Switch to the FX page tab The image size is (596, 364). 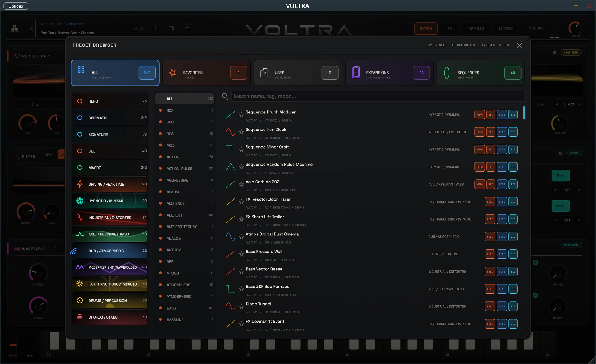pyautogui.click(x=450, y=29)
